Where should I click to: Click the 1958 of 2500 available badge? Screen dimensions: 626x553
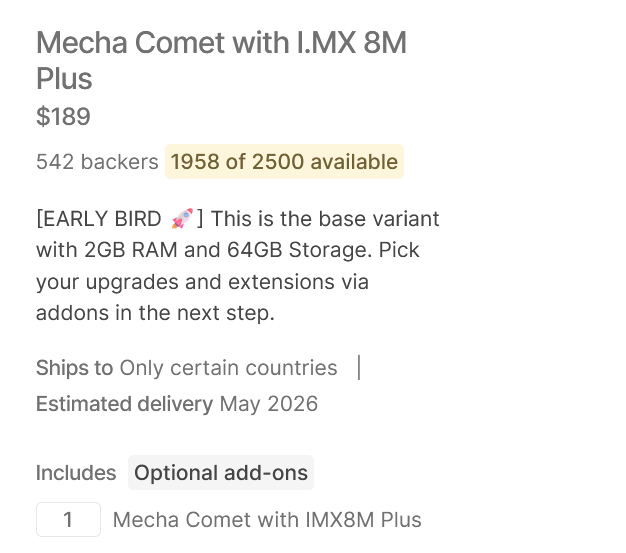tap(284, 161)
